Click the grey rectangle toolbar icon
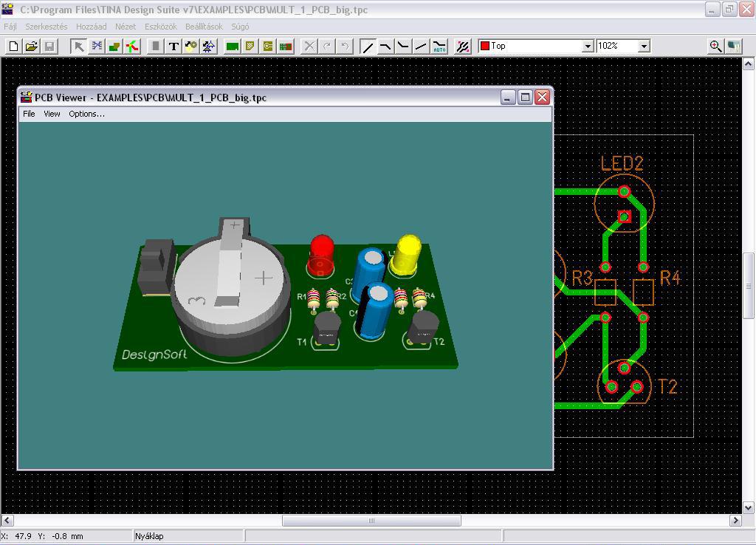 [x=155, y=47]
